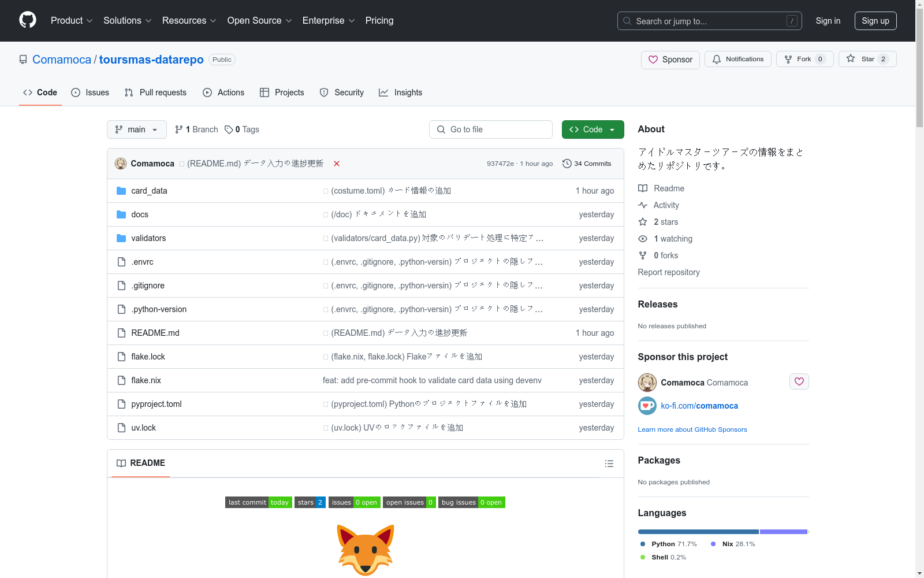Open the green Code clone dropdown
The height and width of the screenshot is (578, 924).
(x=593, y=129)
